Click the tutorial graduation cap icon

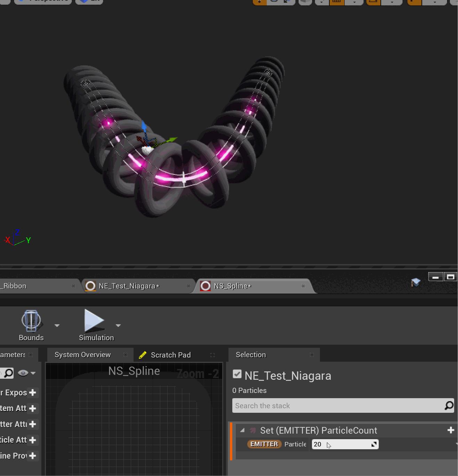[416, 282]
